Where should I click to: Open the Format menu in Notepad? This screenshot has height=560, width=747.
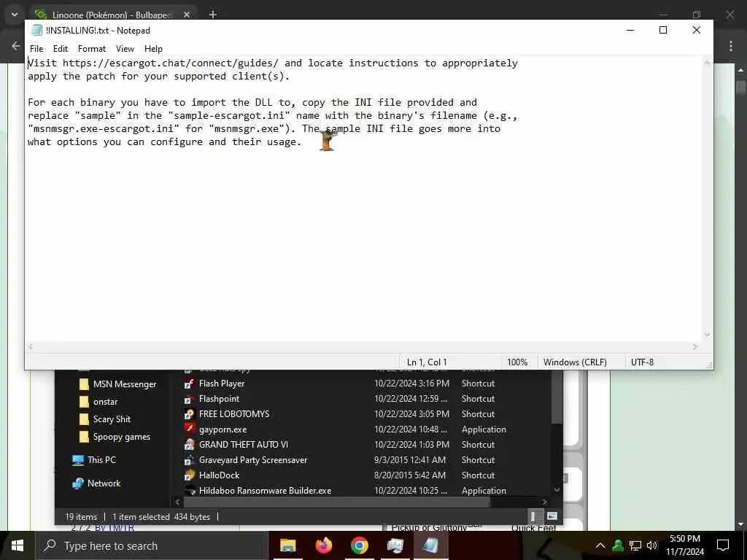pos(91,49)
